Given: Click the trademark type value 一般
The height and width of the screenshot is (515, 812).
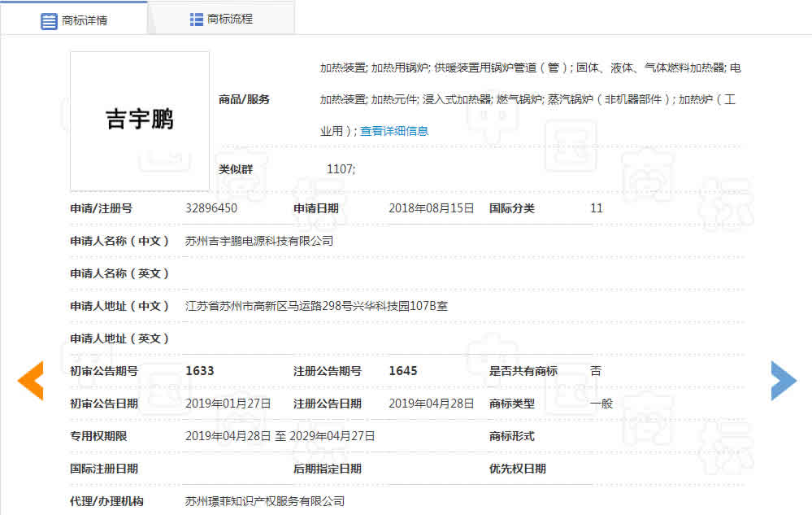Looking at the screenshot, I should tap(601, 404).
